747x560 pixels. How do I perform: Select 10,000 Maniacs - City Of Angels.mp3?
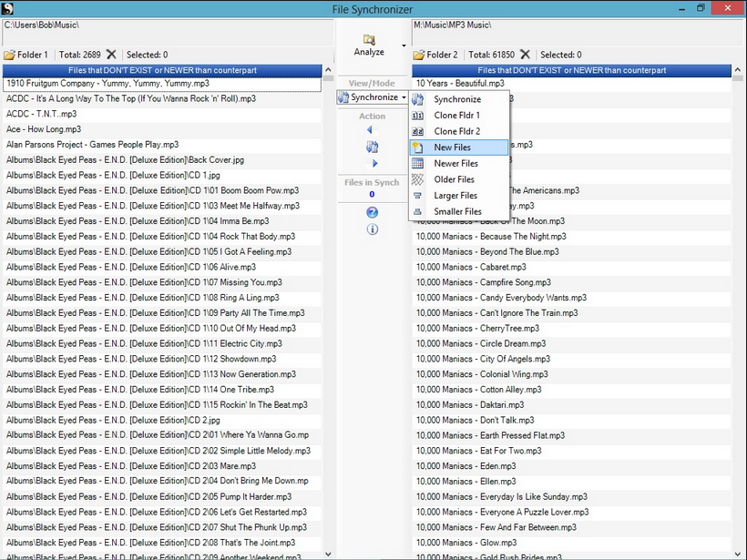pos(572,359)
